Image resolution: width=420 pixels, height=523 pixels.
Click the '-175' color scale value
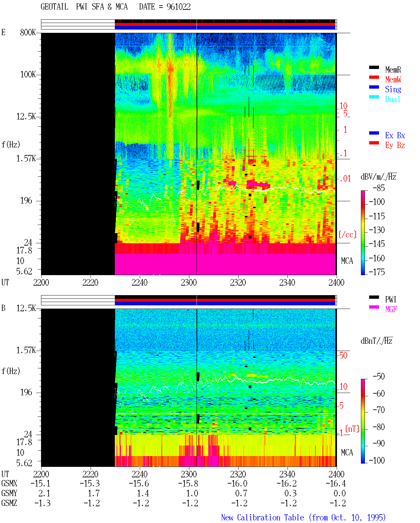click(x=377, y=272)
